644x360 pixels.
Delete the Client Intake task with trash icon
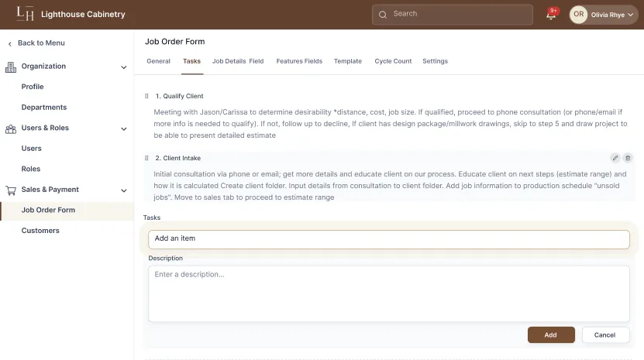coord(628,158)
